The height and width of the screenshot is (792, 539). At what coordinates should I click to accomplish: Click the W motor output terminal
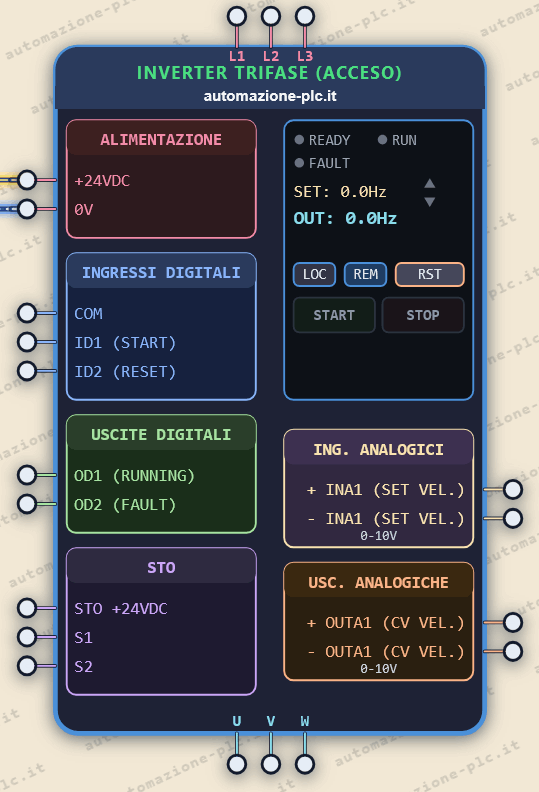tap(305, 764)
